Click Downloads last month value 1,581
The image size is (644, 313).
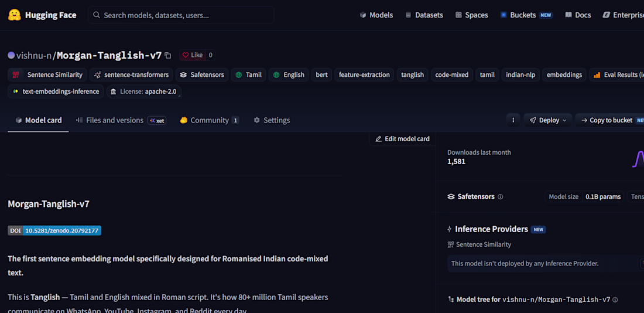[x=456, y=162]
